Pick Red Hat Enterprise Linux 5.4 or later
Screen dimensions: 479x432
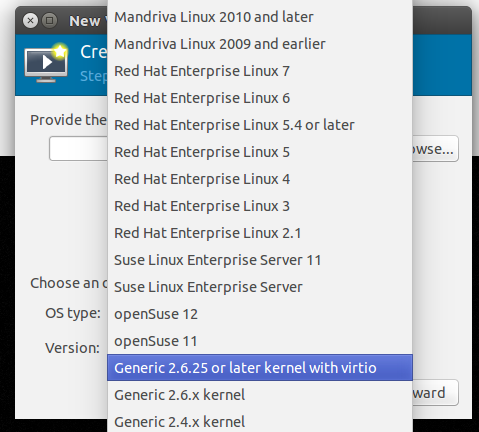coord(260,125)
